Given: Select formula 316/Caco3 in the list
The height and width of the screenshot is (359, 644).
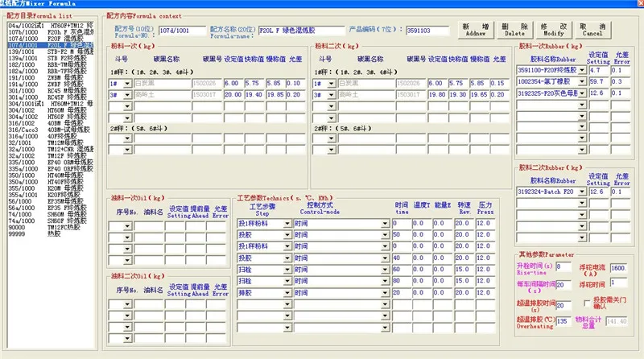Looking at the screenshot, I should (51, 130).
